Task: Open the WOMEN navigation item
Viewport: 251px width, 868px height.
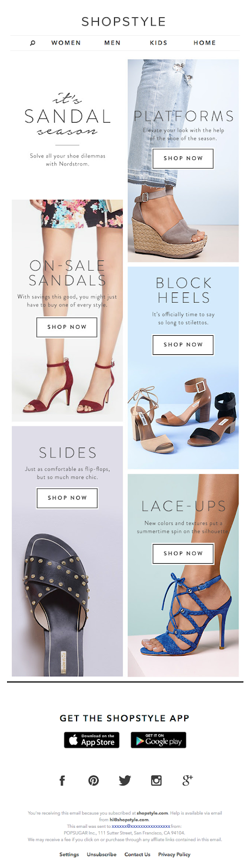Action: (x=66, y=43)
